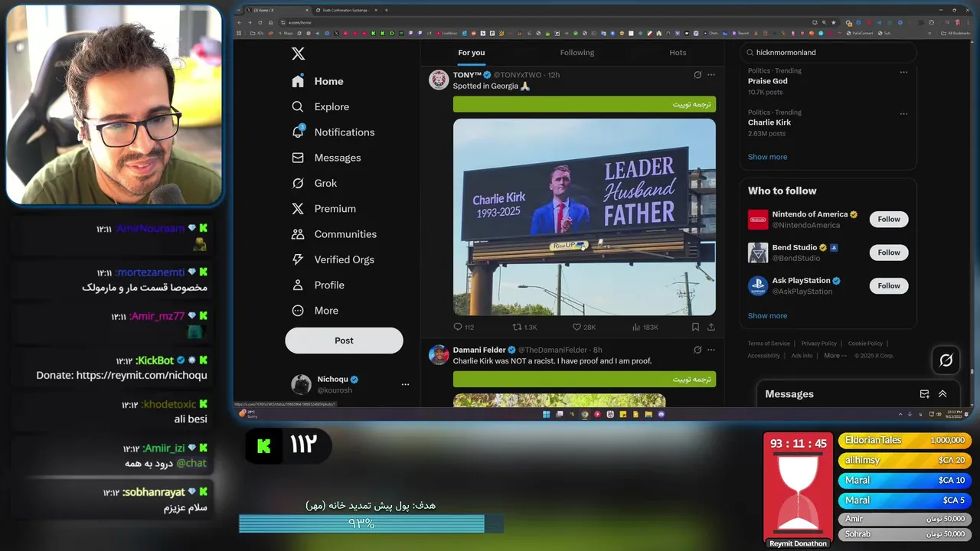Open a new browser tab

coord(386,10)
